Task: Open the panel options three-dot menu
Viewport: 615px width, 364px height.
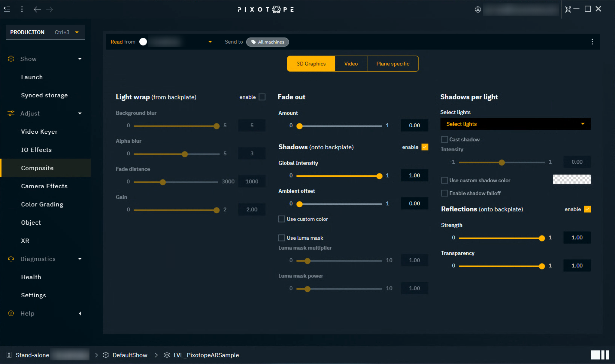Action: point(592,42)
